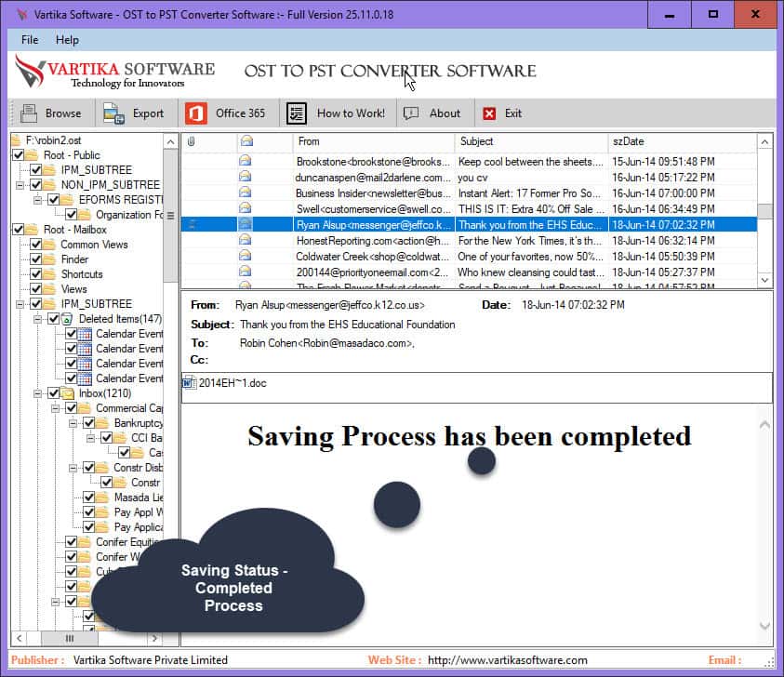Sort emails by Subject column
This screenshot has width=784, height=677.
tap(531, 141)
